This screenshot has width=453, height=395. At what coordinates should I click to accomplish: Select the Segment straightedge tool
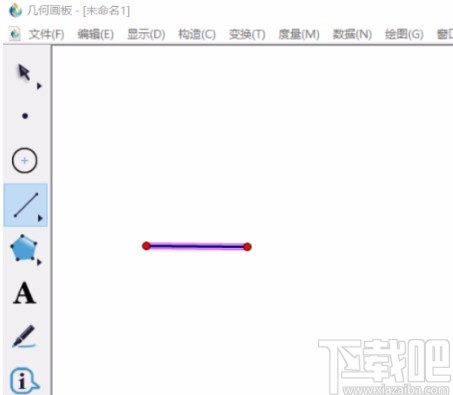point(25,205)
